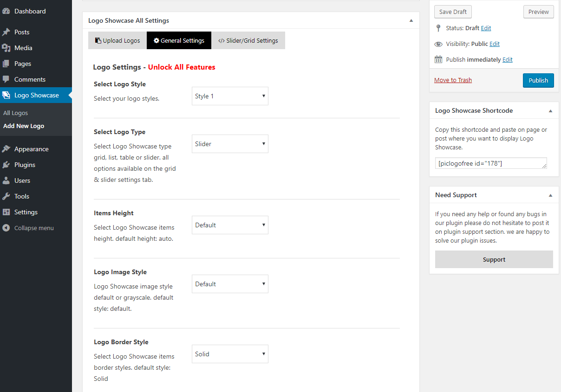
Task: Click the Support button
Action: click(x=494, y=259)
